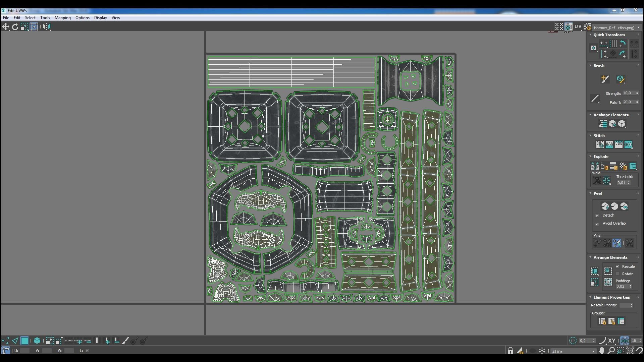The image size is (644, 362).
Task: Toggle the Detach checkbox under Peel
Action: click(597, 216)
